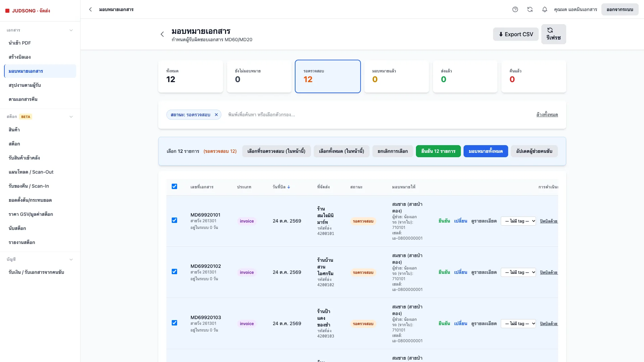The width and height of the screenshot is (644, 362).
Task: Open นำเข้า PDF in sidebar
Action: point(40,43)
